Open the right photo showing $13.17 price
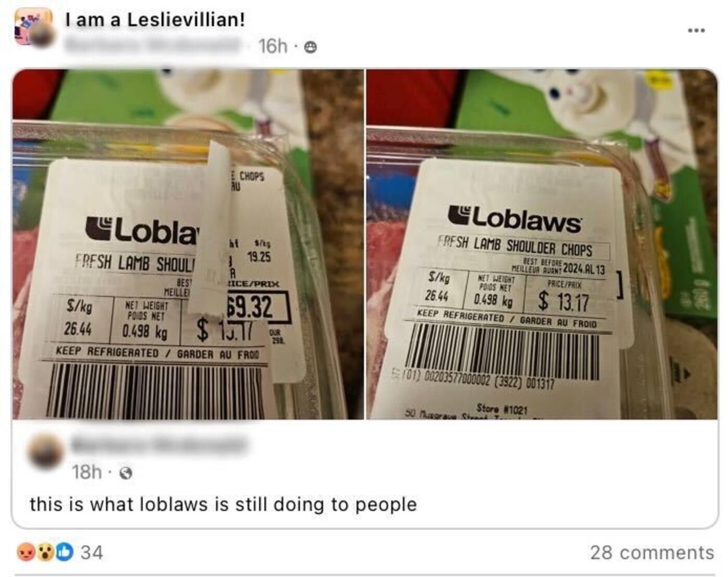 click(542, 244)
